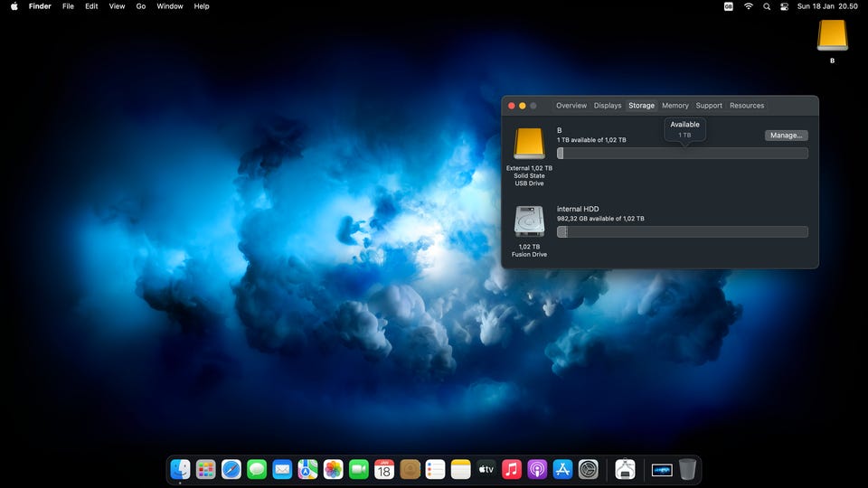The height and width of the screenshot is (488, 868).
Task: Open the Wi-Fi status menu
Action: (748, 6)
